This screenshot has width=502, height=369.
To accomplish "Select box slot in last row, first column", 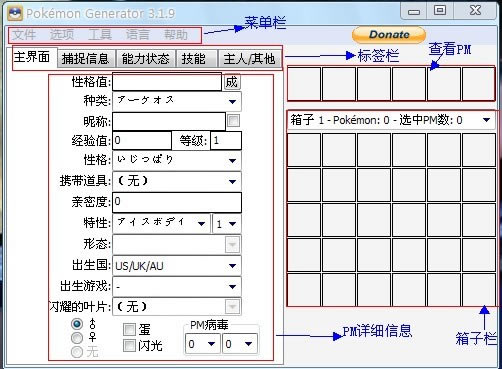I will 304,290.
